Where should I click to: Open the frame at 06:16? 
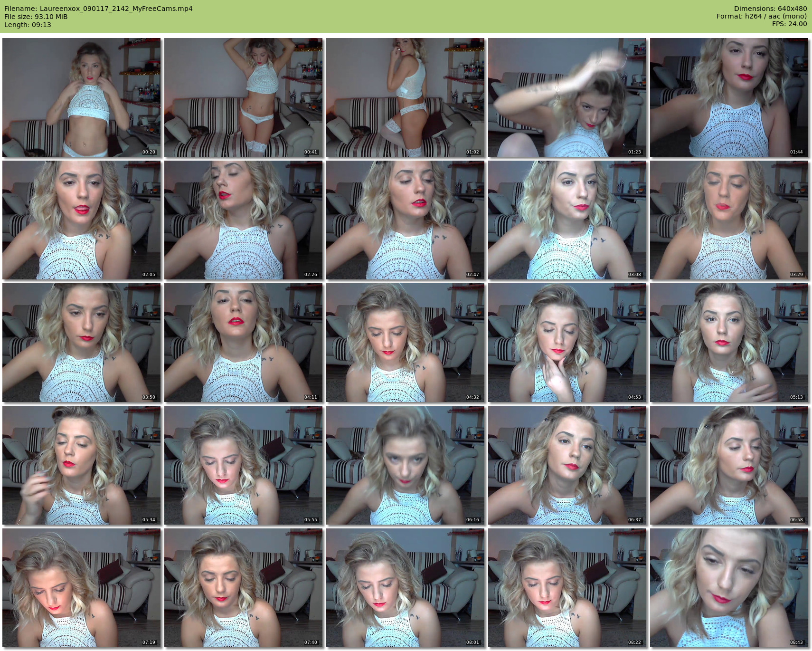pos(405,465)
